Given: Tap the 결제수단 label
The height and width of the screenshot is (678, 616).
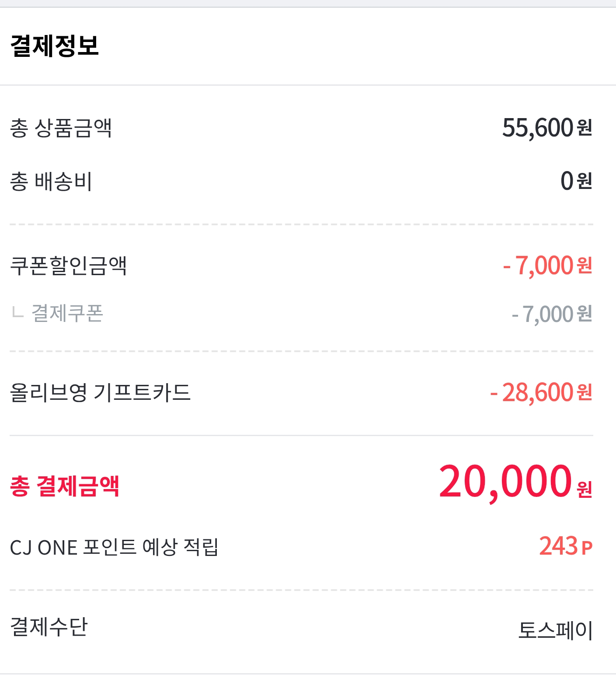Looking at the screenshot, I should click(49, 626).
